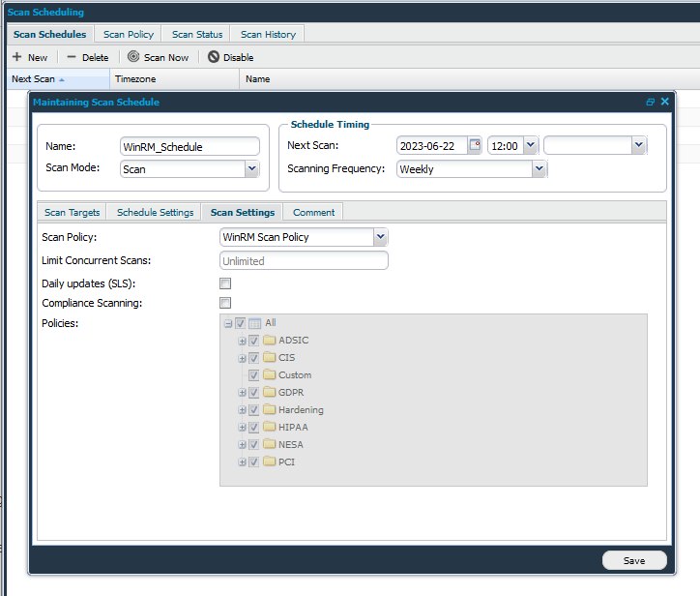Open the Scanning Frequency dropdown
700x596 pixels.
(x=540, y=169)
